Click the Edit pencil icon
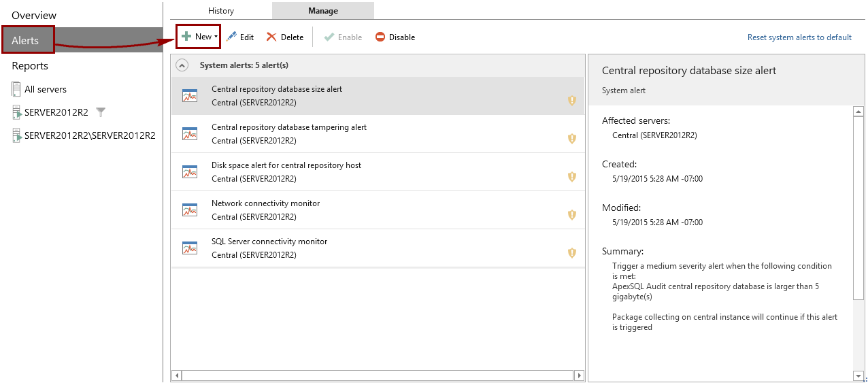Screen dimensions: 868x383 (231, 37)
